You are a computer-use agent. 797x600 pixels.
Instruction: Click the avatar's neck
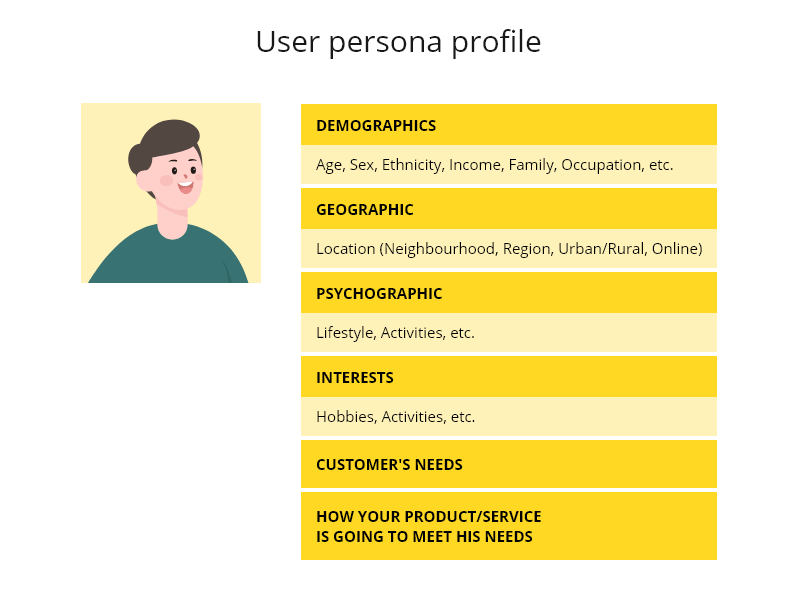pos(172,222)
